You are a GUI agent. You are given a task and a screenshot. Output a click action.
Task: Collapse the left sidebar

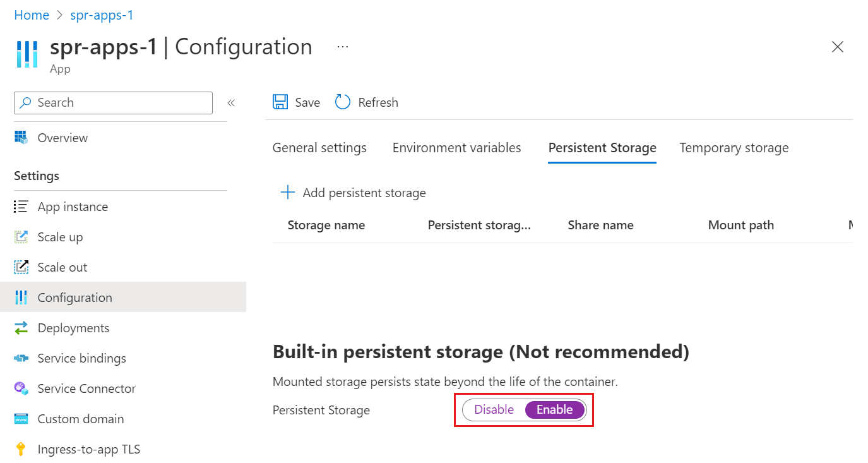[x=231, y=102]
